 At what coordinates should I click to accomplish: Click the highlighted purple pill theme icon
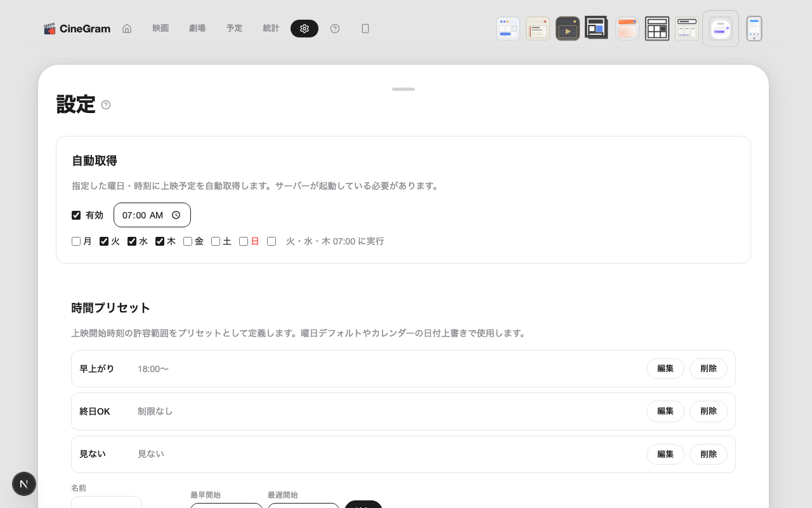[720, 28]
